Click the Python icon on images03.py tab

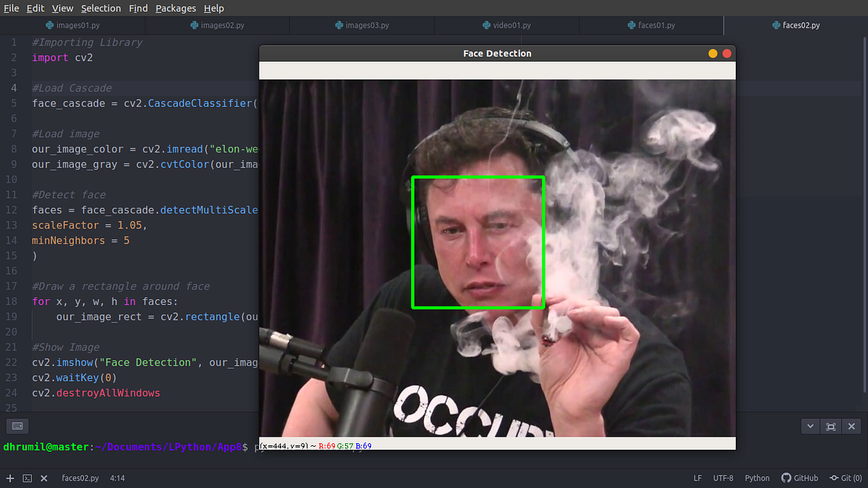click(339, 25)
